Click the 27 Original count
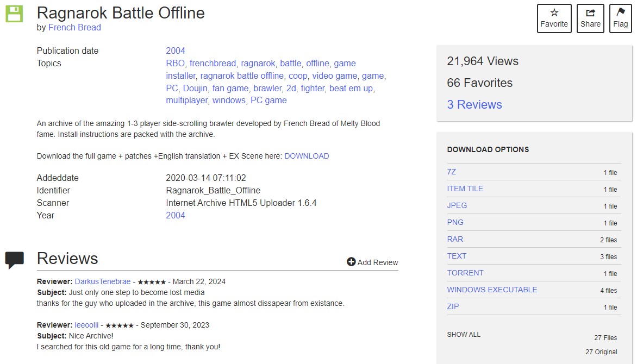This screenshot has height=364, width=637. 601,352
